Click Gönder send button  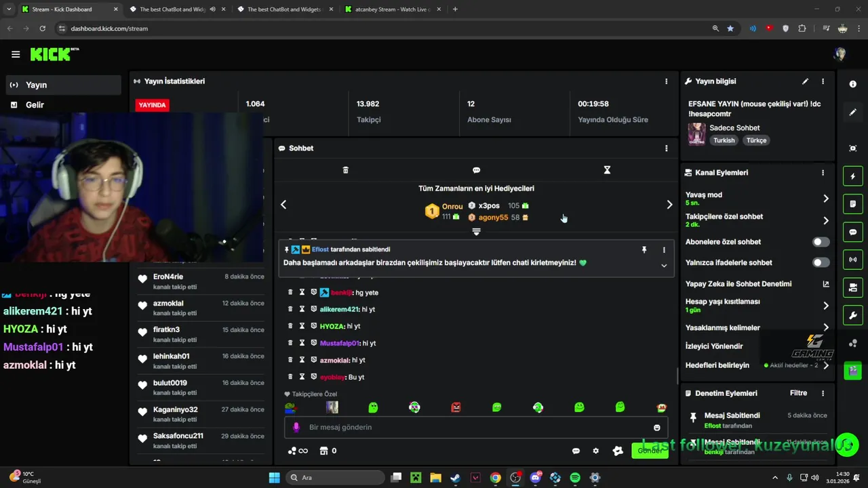[x=649, y=451]
